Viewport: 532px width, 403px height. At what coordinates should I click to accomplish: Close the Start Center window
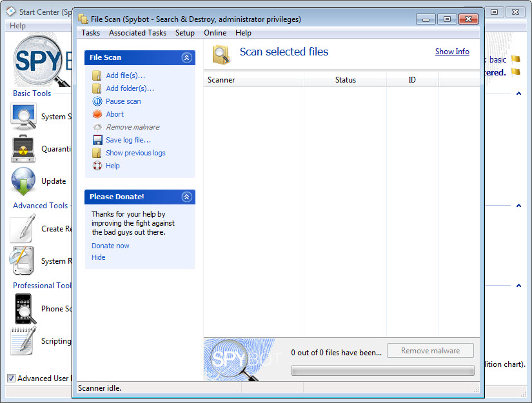click(x=515, y=12)
